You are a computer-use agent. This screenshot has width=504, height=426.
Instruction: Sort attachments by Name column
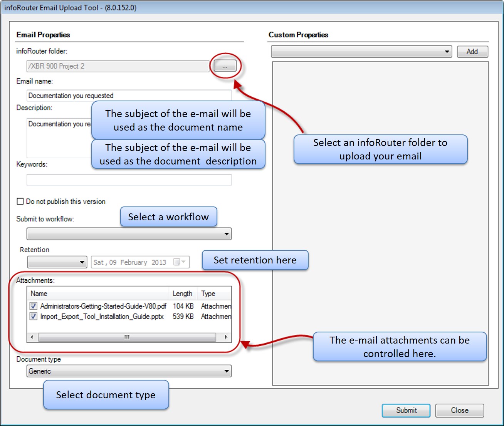98,294
